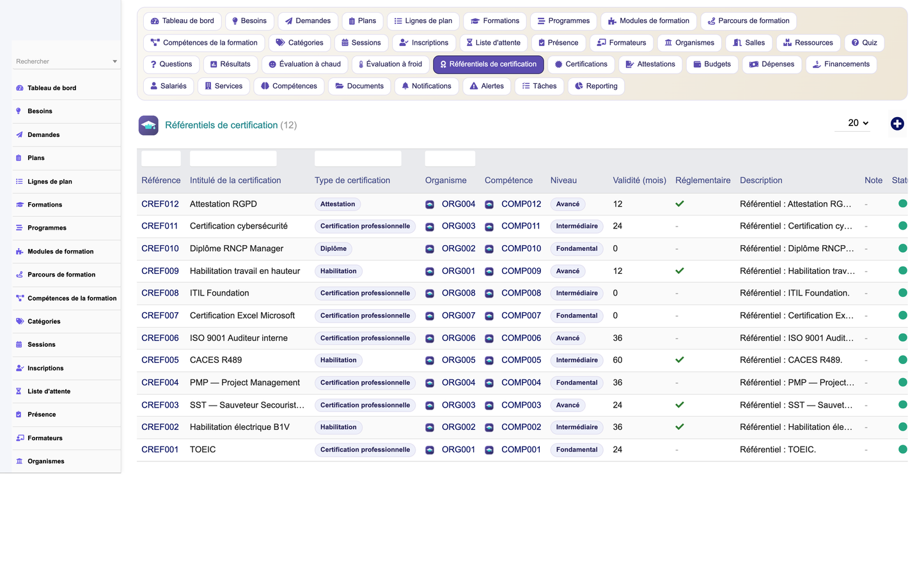Open the Attestations tab
Screen dimensions: 924x572
click(x=650, y=65)
